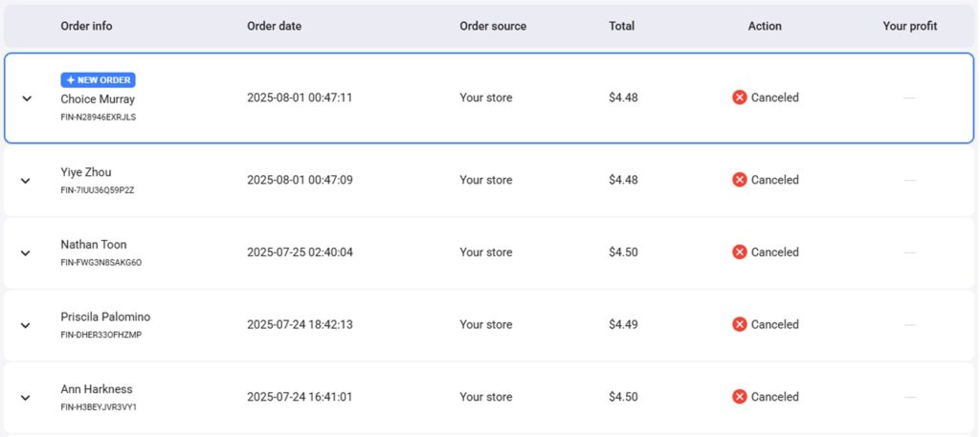
Task: Click the Your profit column header
Action: point(909,27)
